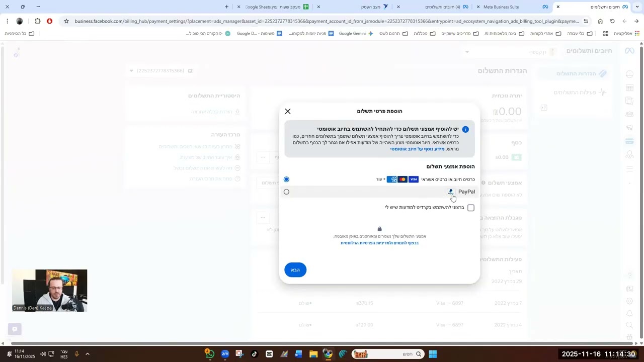Image resolution: width=644 pixels, height=362 pixels.
Task: Open the מדריכים שיווקיים bookmarks folder
Action: coord(460,34)
